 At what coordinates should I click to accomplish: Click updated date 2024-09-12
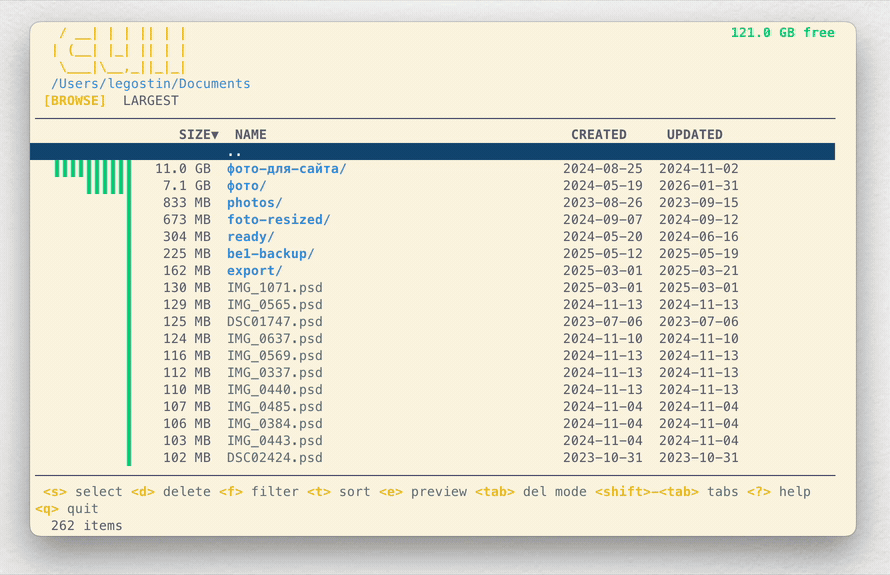pos(699,220)
